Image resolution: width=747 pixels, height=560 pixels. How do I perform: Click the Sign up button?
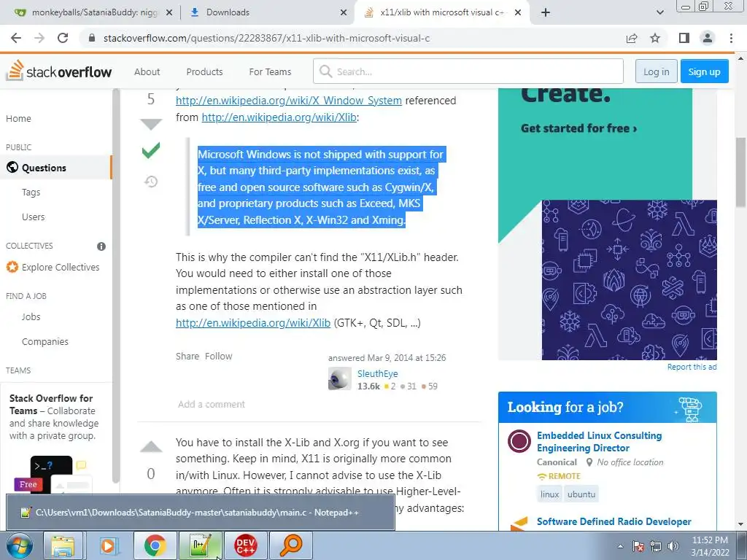(x=704, y=72)
